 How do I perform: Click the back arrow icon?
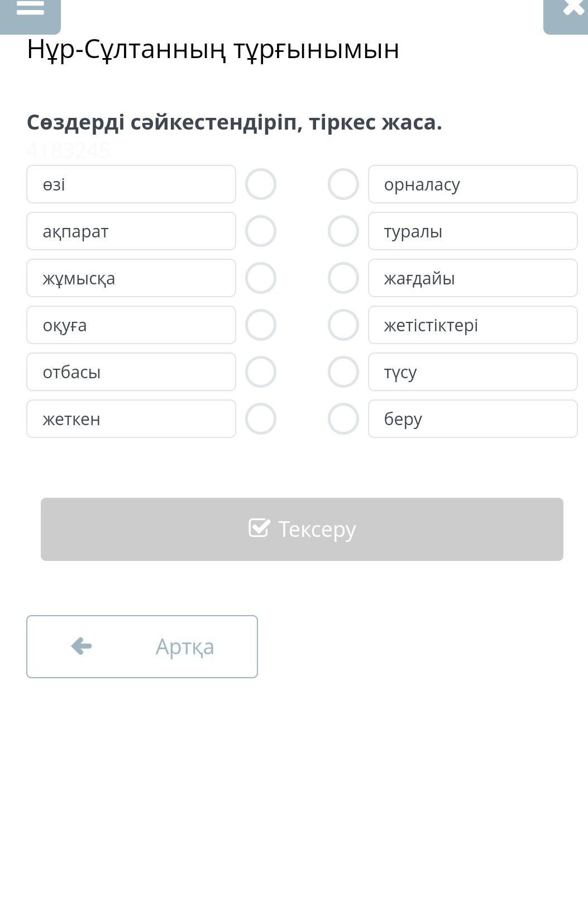coord(82,646)
